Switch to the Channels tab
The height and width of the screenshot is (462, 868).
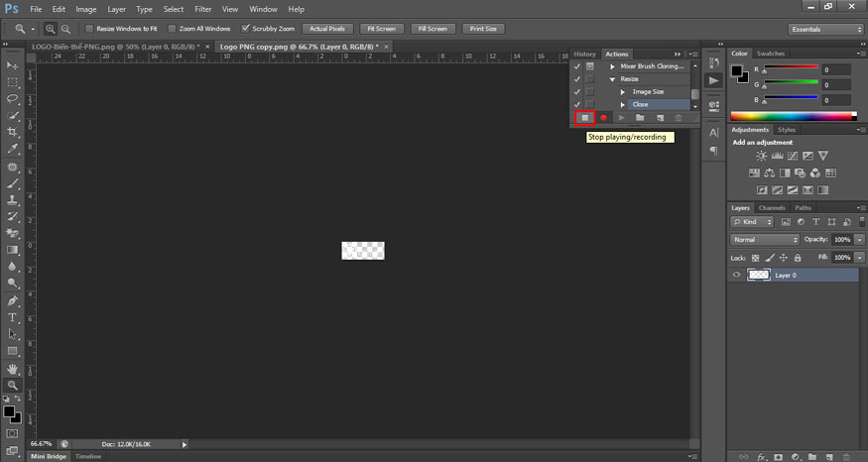(x=772, y=208)
